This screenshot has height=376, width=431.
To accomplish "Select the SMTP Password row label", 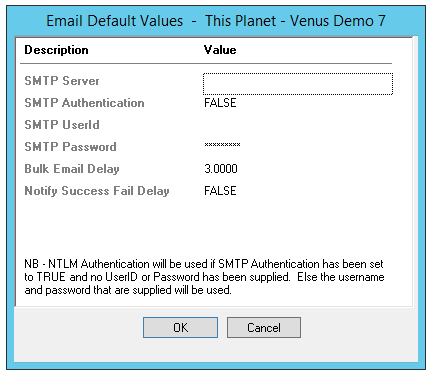I will pos(70,147).
